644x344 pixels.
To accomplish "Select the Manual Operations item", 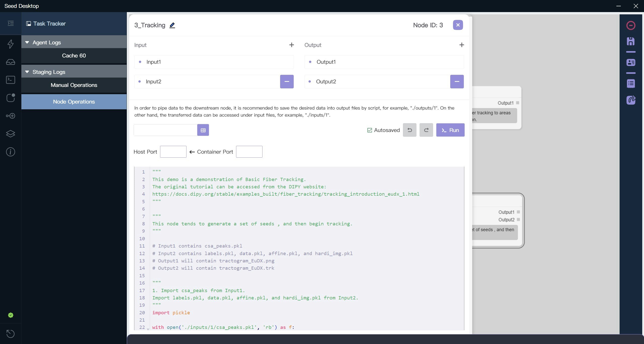I will click(x=74, y=85).
